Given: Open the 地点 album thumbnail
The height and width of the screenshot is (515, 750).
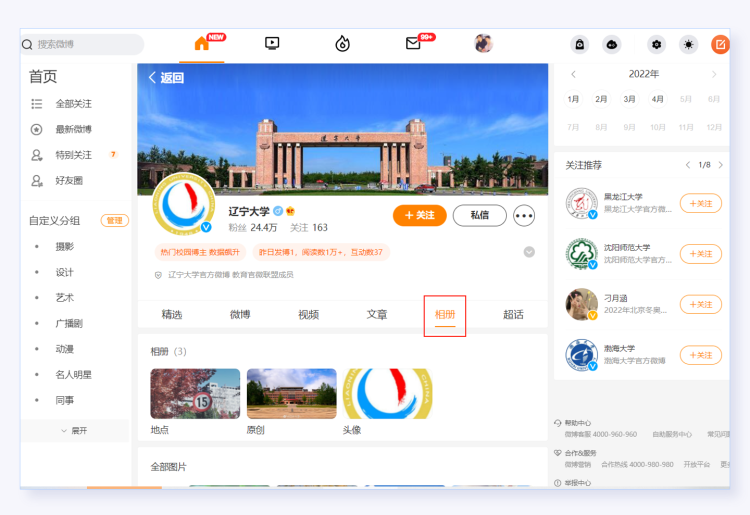Looking at the screenshot, I should (195, 394).
